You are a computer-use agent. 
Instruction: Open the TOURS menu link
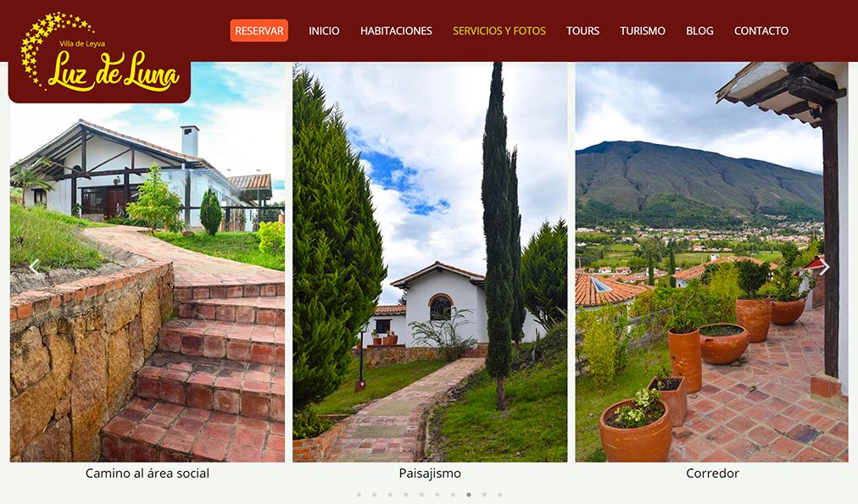pyautogui.click(x=582, y=31)
